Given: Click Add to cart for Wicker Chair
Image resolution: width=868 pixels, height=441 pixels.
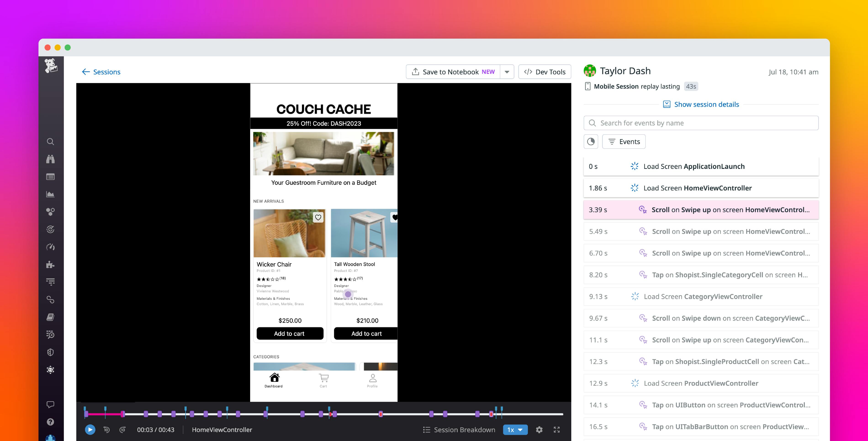Looking at the screenshot, I should click(289, 333).
